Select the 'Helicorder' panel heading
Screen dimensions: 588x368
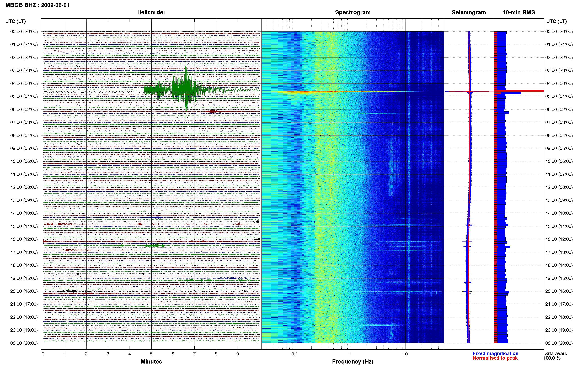151,12
